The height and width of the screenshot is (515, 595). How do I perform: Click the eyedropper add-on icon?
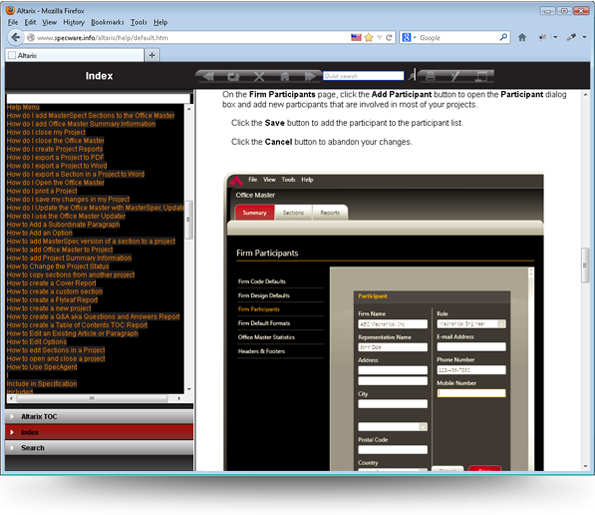click(571, 37)
